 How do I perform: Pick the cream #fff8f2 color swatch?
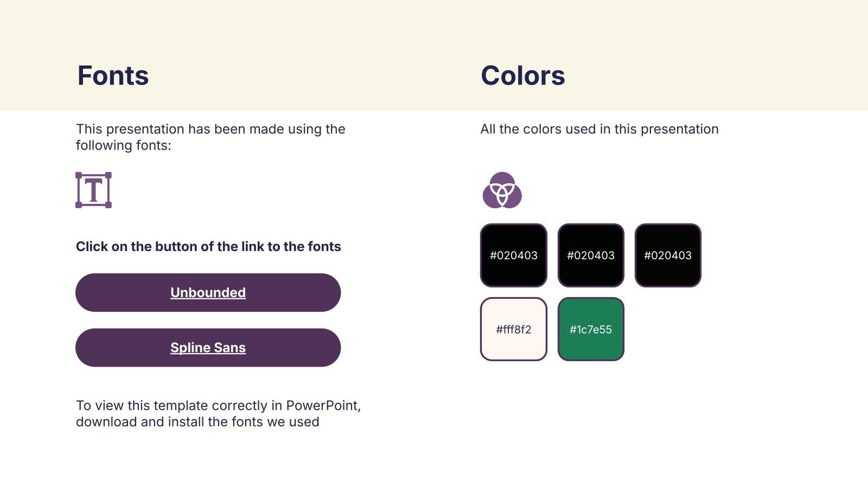tap(513, 329)
